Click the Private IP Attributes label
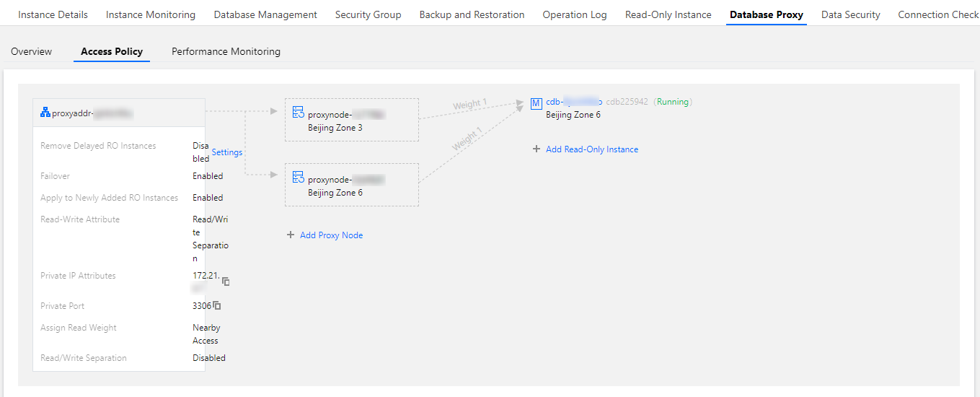980x397 pixels. click(78, 276)
